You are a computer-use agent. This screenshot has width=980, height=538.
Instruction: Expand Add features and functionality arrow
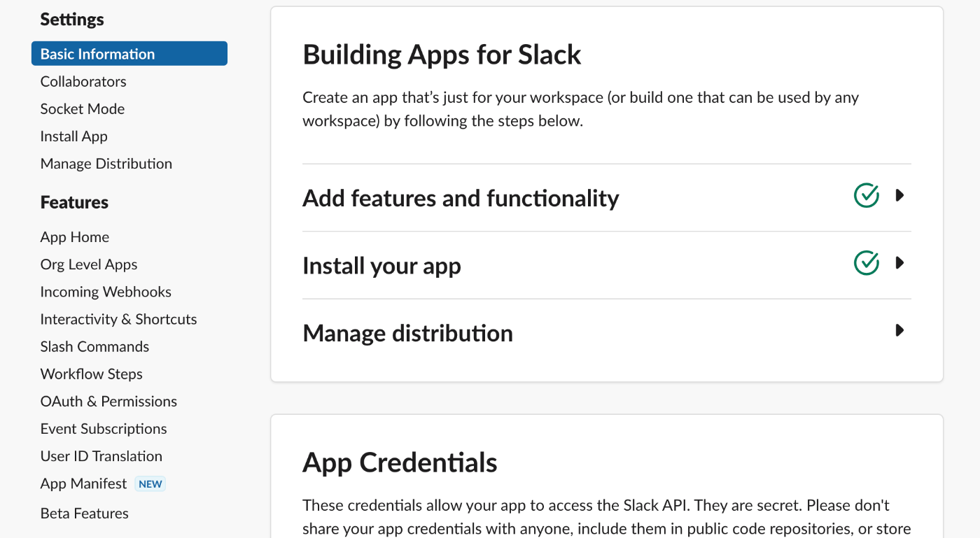pyautogui.click(x=900, y=195)
